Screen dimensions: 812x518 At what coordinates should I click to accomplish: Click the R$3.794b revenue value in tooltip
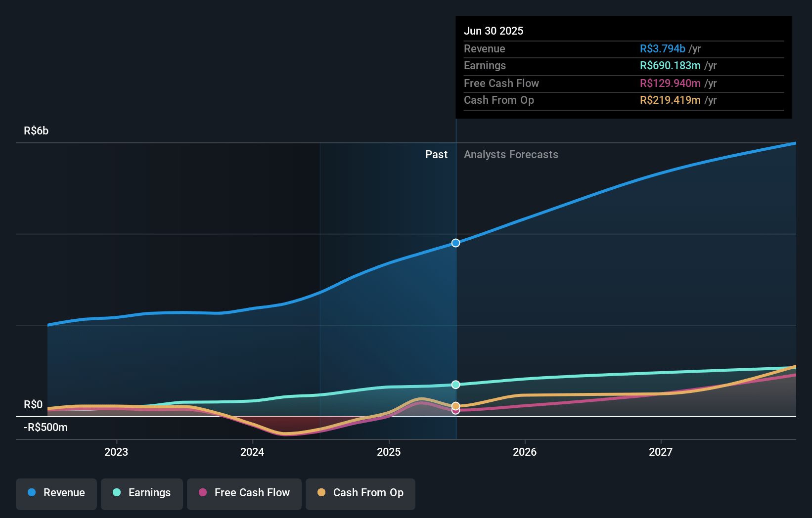click(662, 49)
